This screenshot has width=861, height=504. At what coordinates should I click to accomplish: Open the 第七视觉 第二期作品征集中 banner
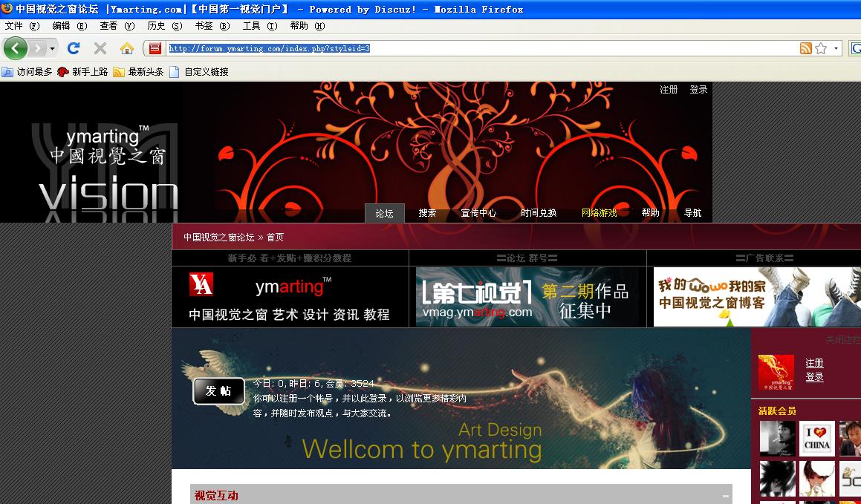[527, 297]
